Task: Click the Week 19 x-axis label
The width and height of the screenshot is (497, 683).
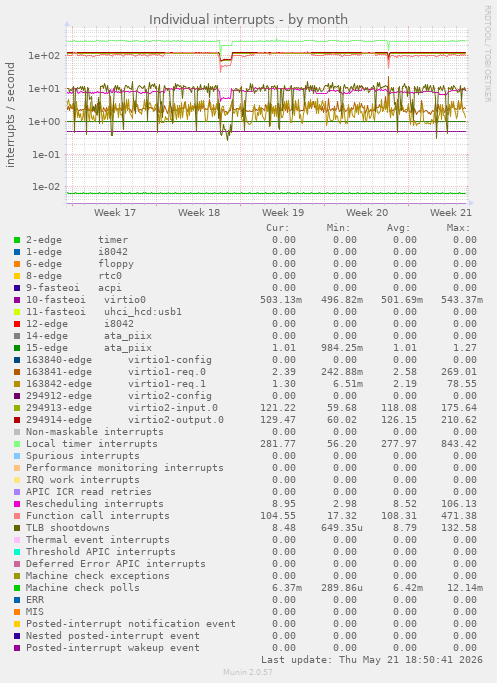Action: pyautogui.click(x=283, y=213)
